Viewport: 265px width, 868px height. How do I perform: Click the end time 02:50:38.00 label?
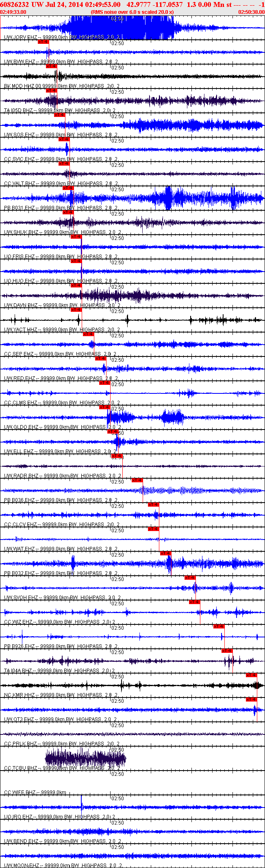point(251,12)
